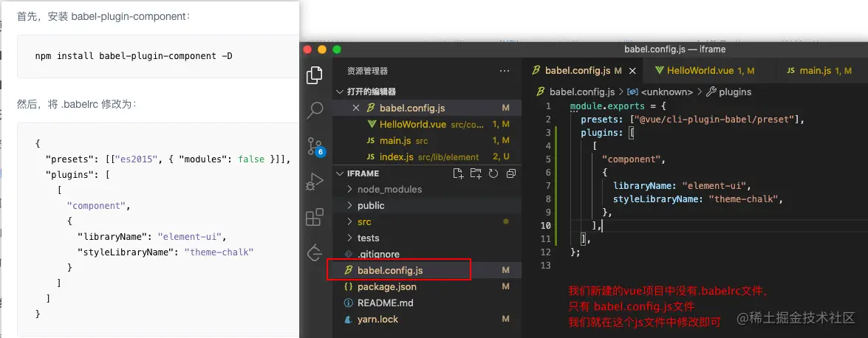Open index.js src/lib/element in open editors

426,157
